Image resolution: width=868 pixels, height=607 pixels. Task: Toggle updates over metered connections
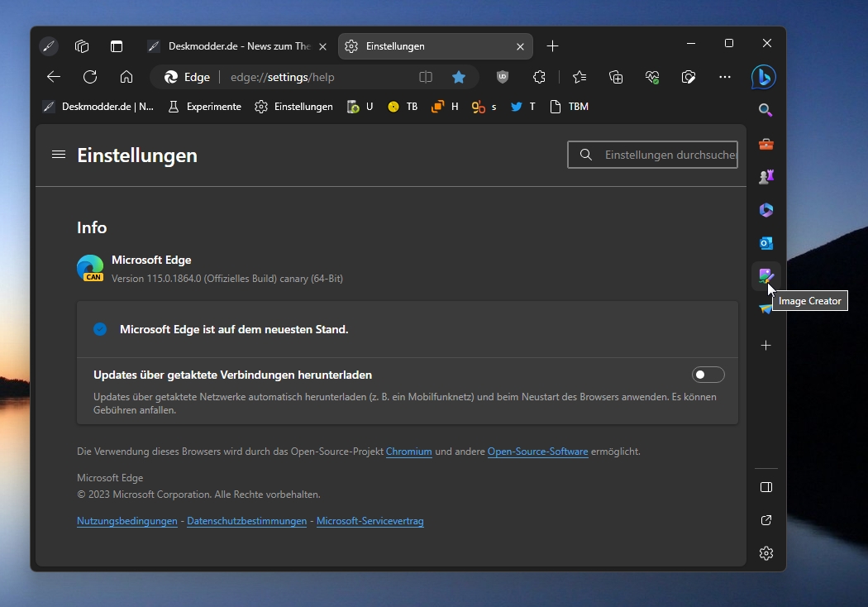(x=708, y=375)
